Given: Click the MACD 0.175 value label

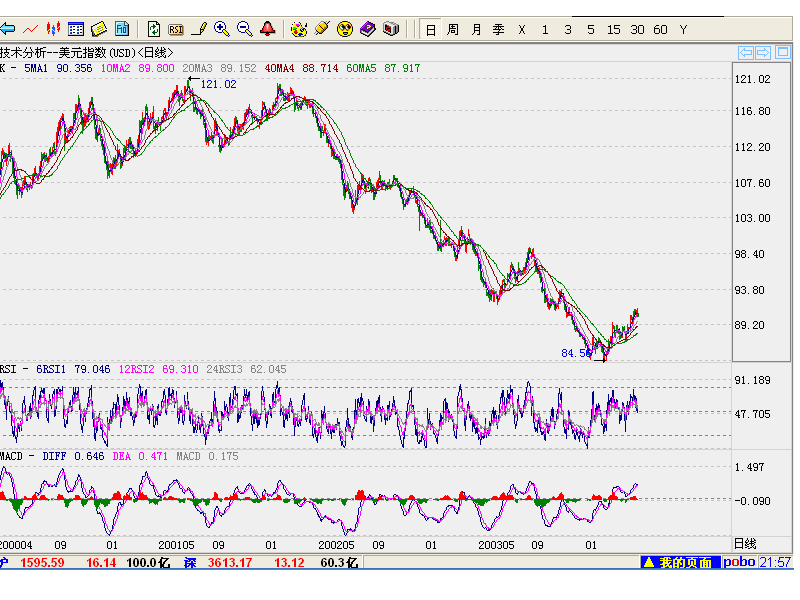Looking at the screenshot, I should coord(207,456).
